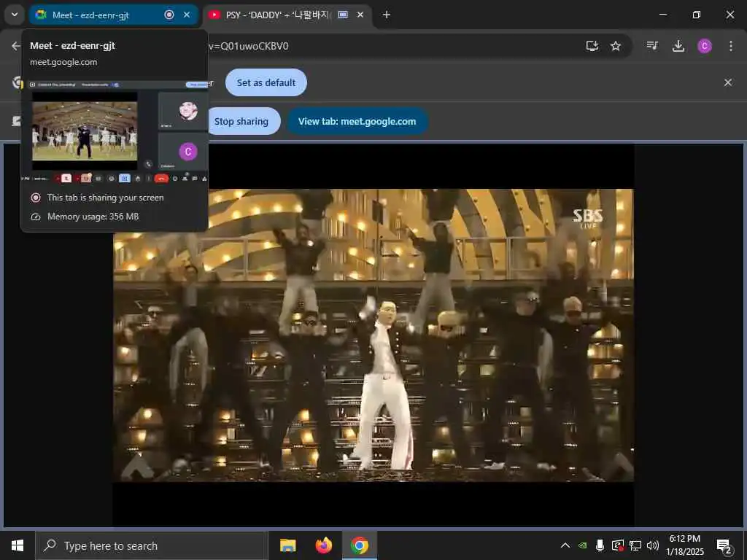Click the screen capture tray icon with red badge
747x560 pixels.
[x=617, y=545]
